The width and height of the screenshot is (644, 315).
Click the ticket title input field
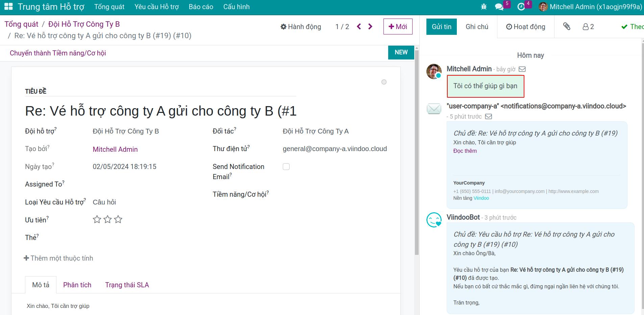(160, 111)
